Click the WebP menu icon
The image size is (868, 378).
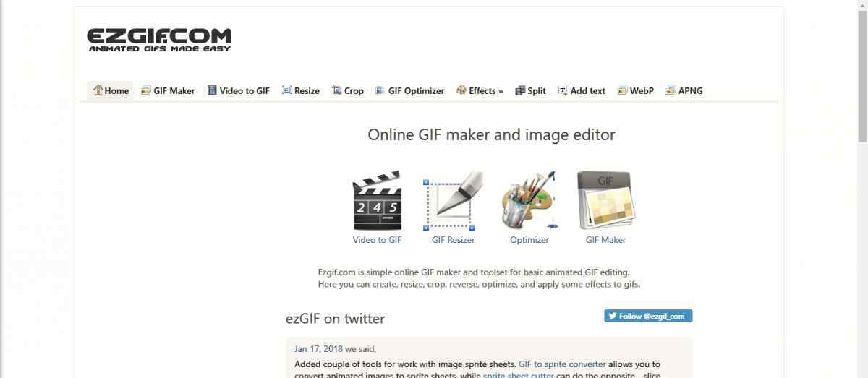(x=622, y=90)
